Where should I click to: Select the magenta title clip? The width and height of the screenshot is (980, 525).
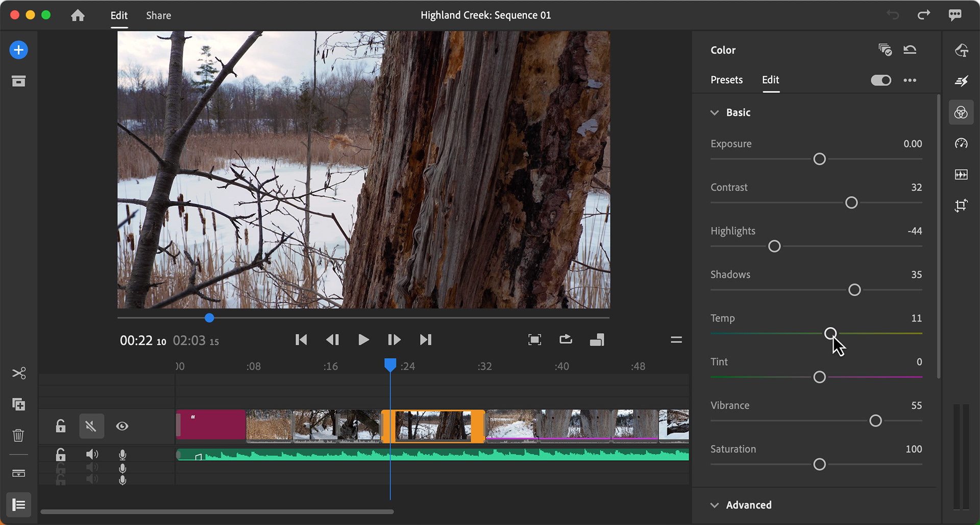(211, 424)
